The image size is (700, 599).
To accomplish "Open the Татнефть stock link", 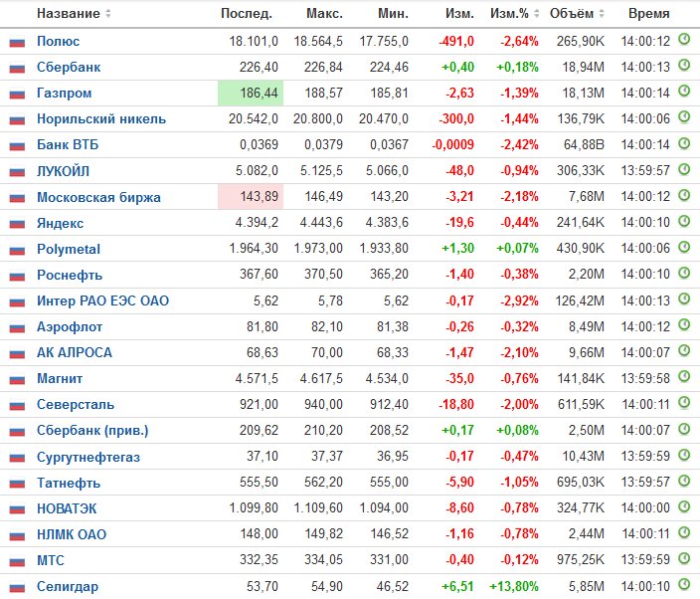I will [69, 483].
